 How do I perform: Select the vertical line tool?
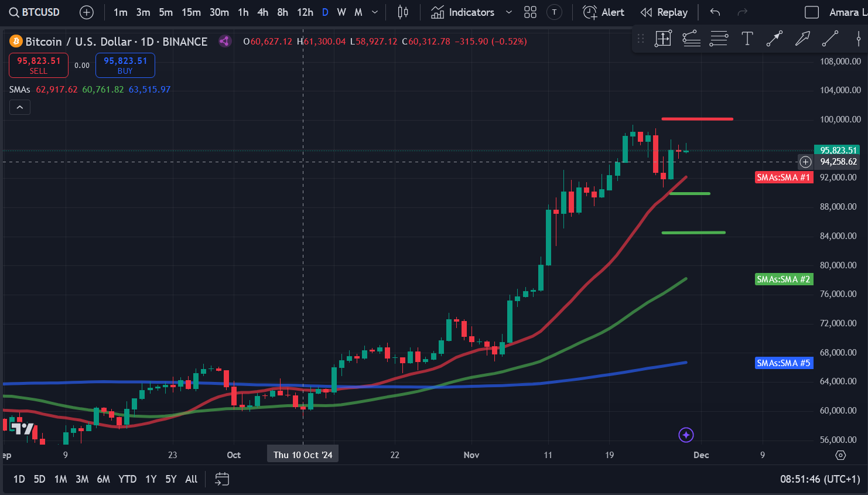pos(858,39)
